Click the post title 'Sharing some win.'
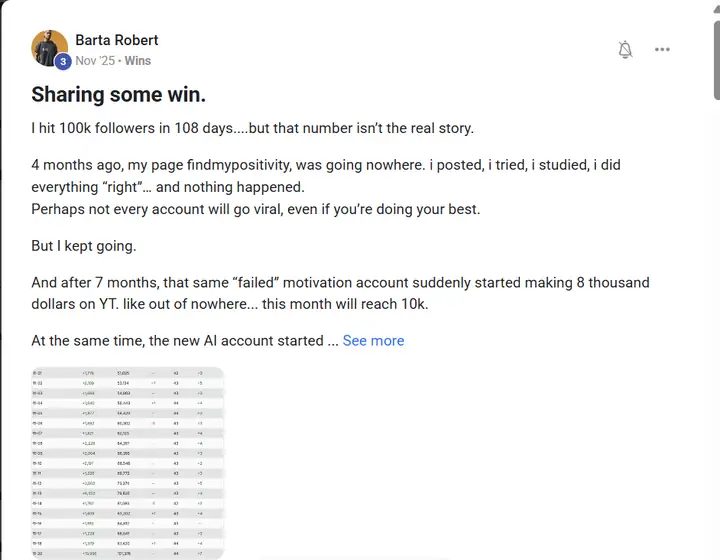The width and height of the screenshot is (720, 560). click(118, 95)
